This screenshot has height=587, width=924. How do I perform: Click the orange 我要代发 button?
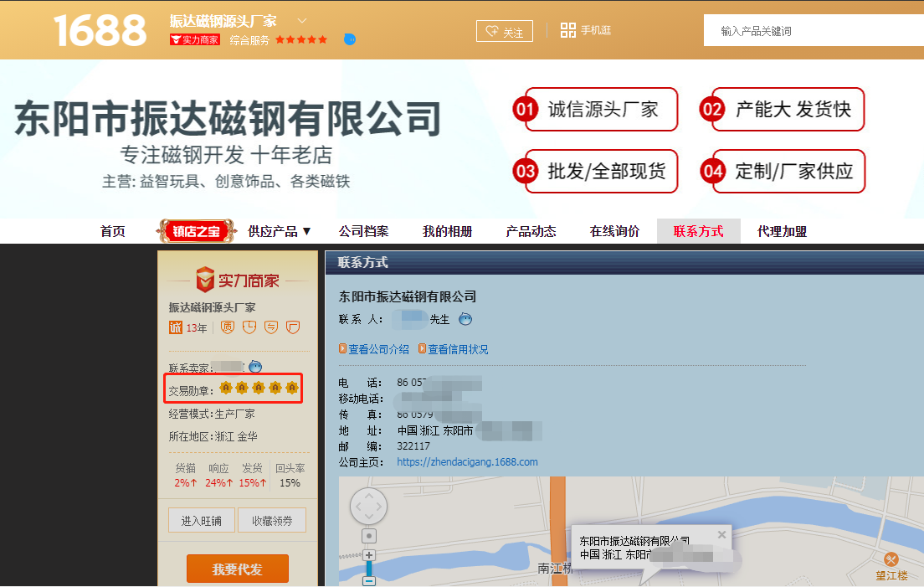point(238,569)
